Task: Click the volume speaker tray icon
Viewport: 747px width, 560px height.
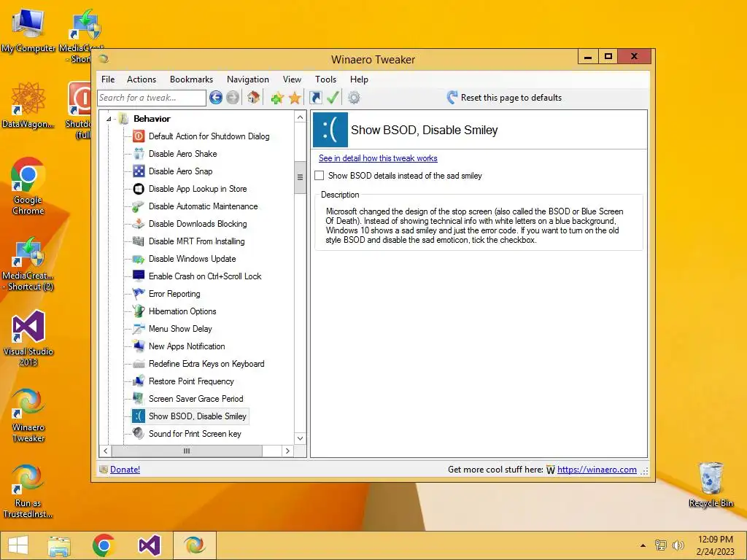Action: click(678, 545)
